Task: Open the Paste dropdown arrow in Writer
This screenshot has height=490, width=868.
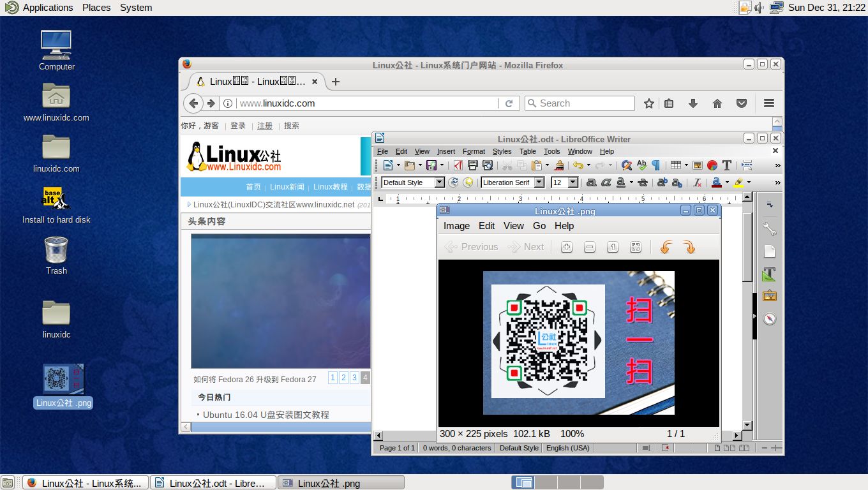Action: coord(548,165)
